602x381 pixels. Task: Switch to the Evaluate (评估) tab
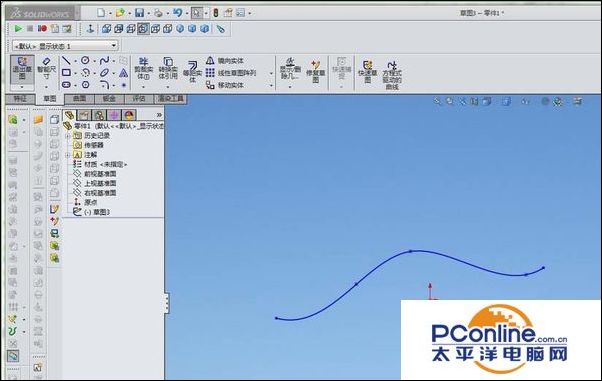tap(139, 99)
